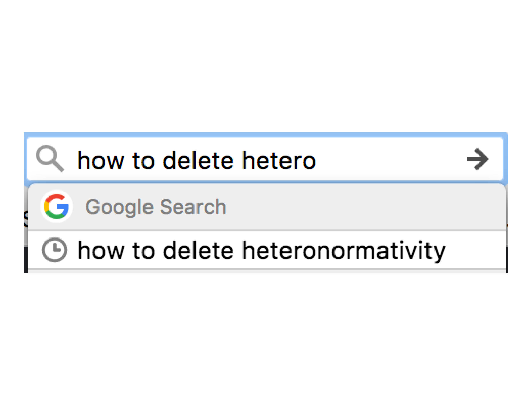This screenshot has height=399, width=532.
Task: Click the word "hetero" in the search box
Action: [279, 160]
